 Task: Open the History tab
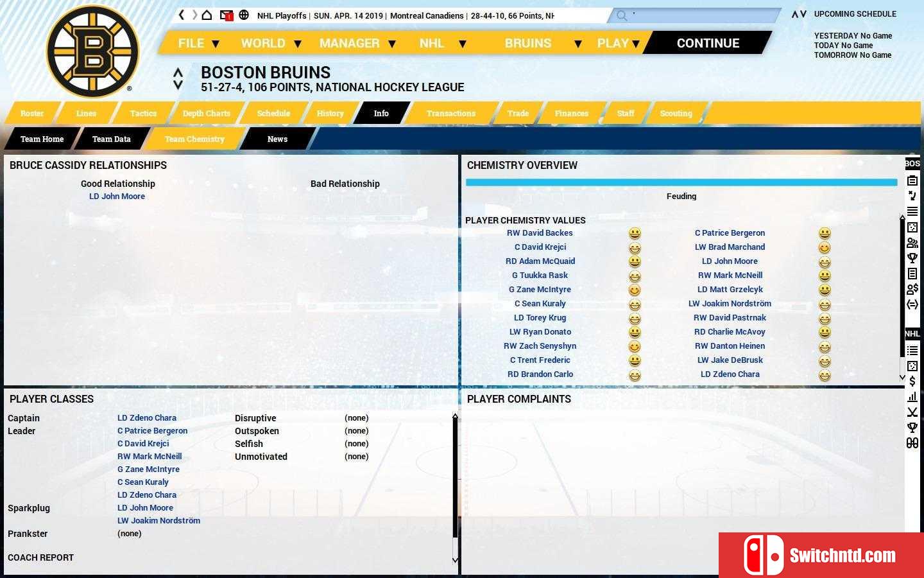tap(330, 113)
